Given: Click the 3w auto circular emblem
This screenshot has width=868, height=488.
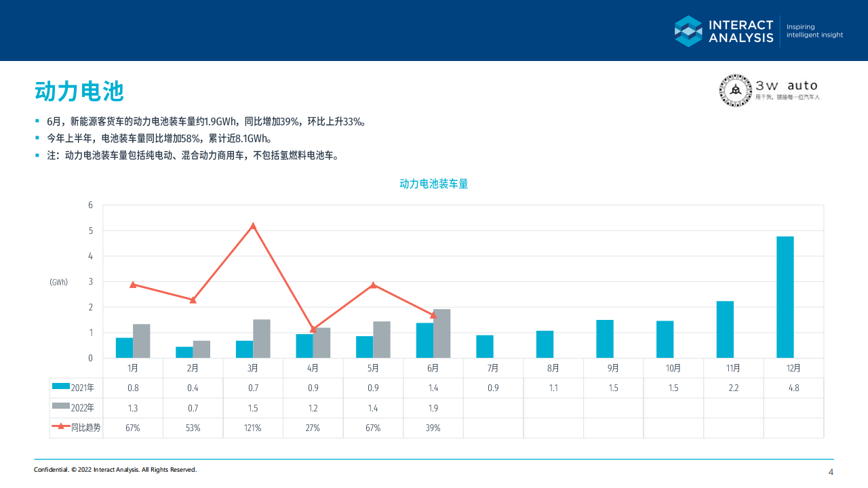Looking at the screenshot, I should (x=735, y=91).
